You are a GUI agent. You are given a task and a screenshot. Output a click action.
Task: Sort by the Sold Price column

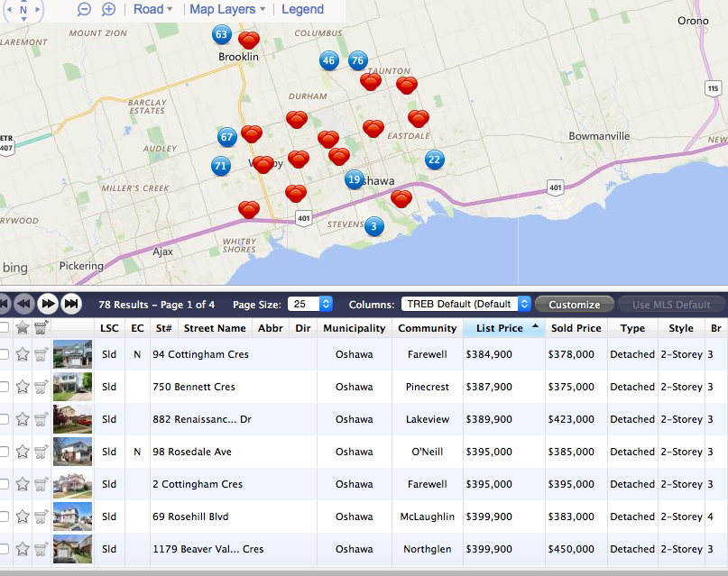tap(576, 328)
